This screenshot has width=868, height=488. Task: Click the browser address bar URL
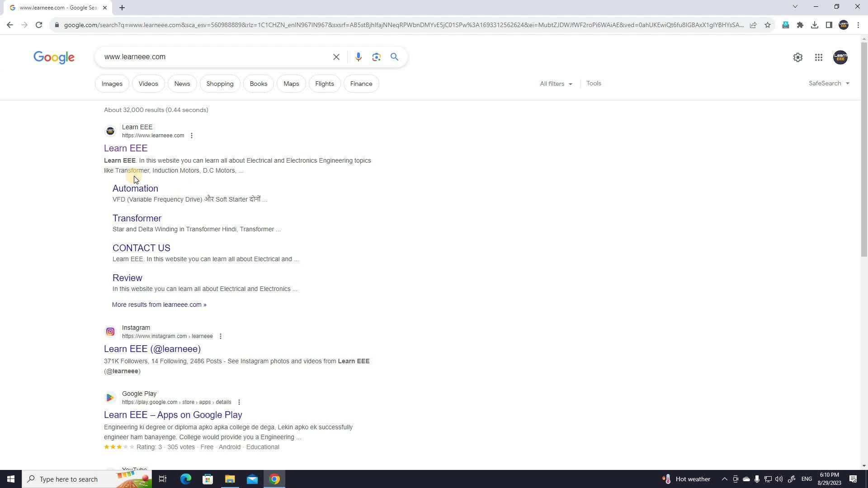[x=403, y=25]
